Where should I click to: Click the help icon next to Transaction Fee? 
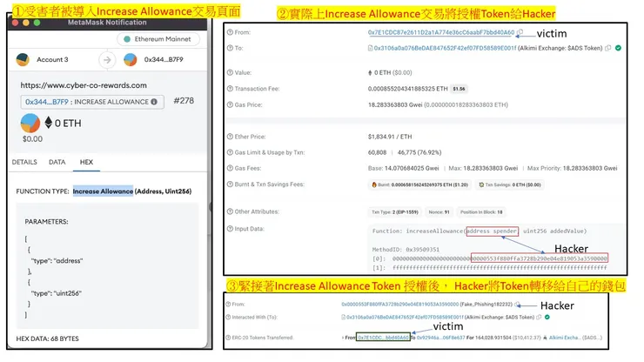click(x=230, y=89)
